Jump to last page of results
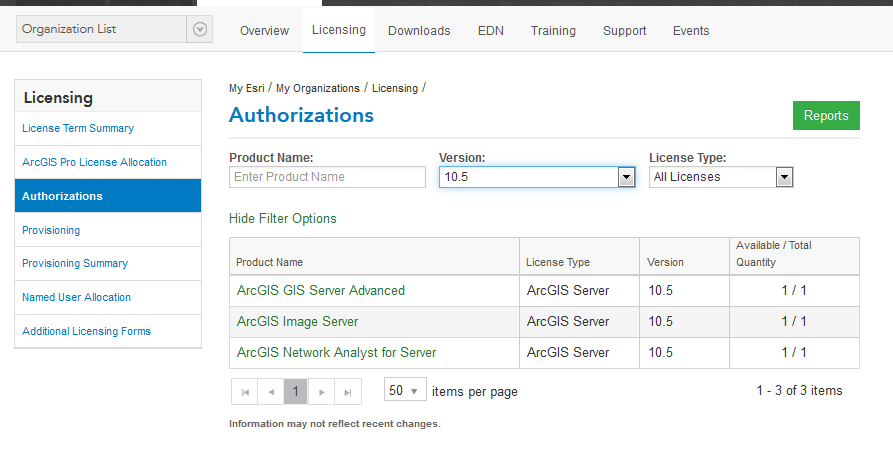Screen dimensions: 893x452 347,391
